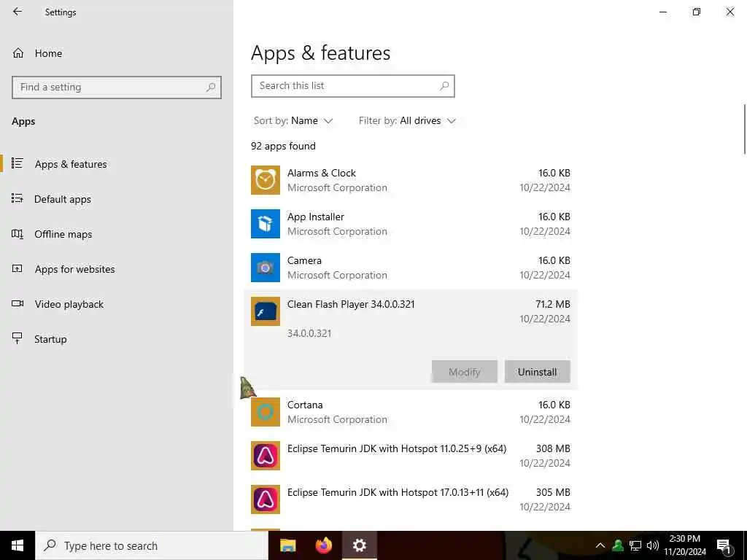Click the 92 apps found text
Image resolution: width=747 pixels, height=560 pixels.
284,146
